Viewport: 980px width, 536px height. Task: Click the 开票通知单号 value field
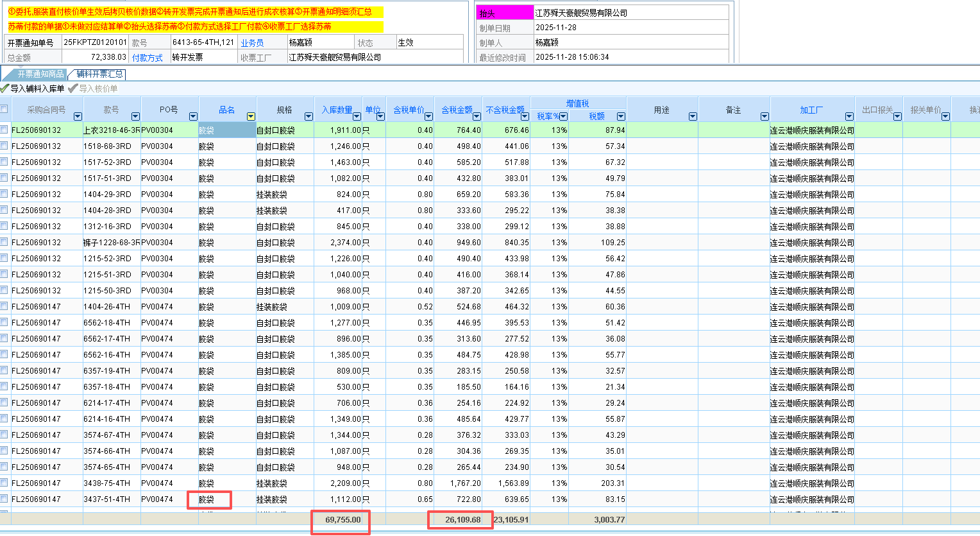pos(95,42)
